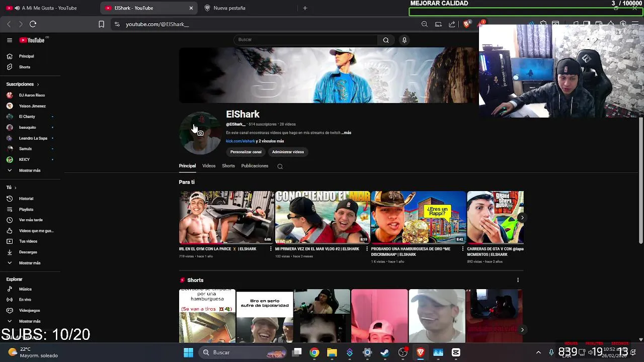
Task: Expand the Tú header chevron
Action: [x=15, y=188]
